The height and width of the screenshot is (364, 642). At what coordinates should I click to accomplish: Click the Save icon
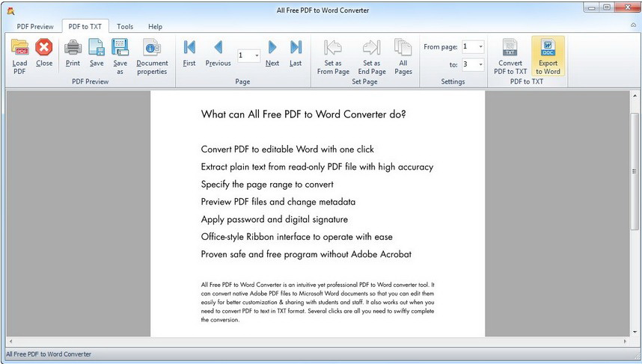pyautogui.click(x=97, y=52)
